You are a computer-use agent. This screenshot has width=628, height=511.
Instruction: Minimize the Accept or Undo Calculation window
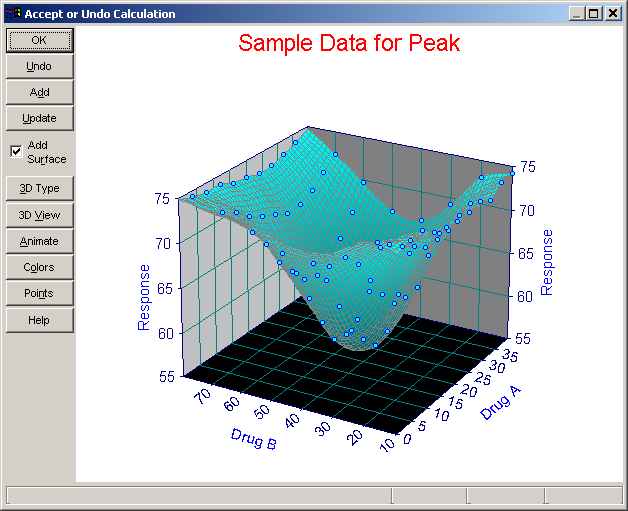(577, 14)
